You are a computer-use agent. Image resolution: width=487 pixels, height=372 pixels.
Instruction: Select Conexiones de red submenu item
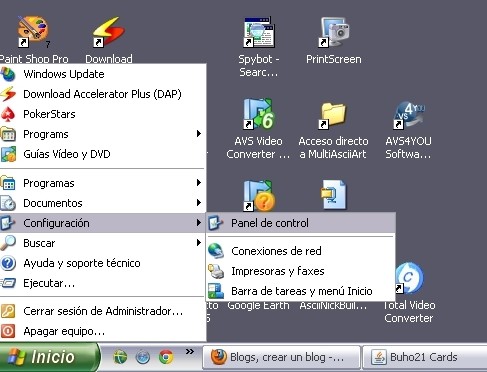tap(301, 251)
